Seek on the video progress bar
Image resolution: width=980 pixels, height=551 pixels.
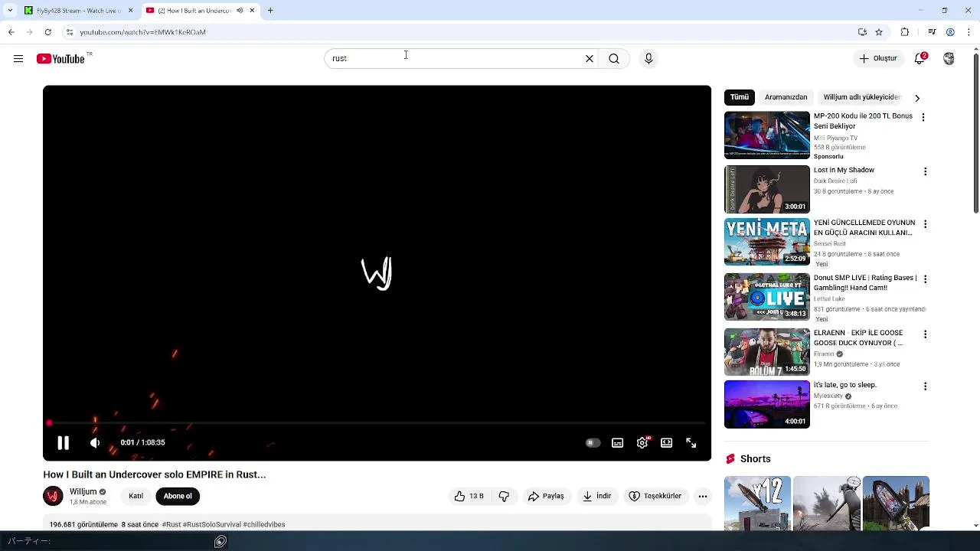(377, 423)
